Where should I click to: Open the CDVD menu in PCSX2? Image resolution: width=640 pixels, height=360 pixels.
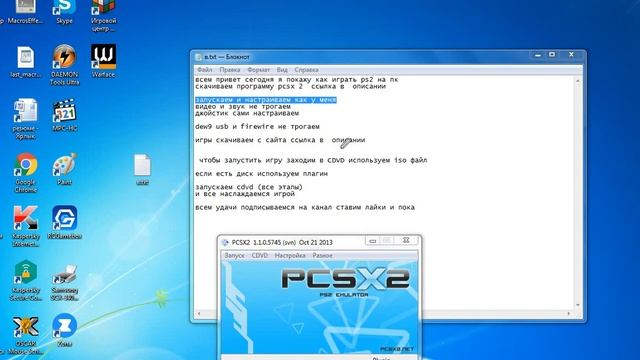[x=260, y=256]
